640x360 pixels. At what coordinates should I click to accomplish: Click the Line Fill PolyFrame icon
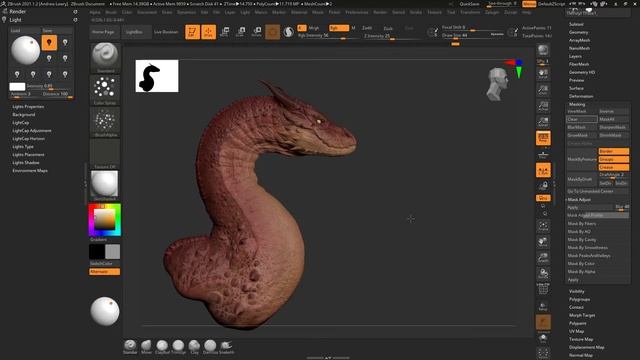tap(543, 289)
